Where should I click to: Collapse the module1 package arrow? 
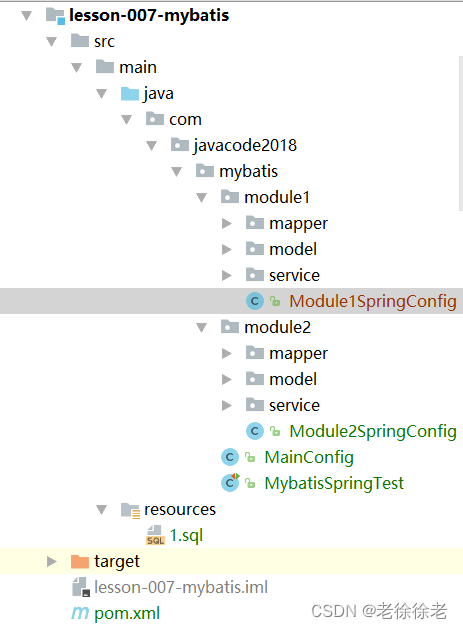click(x=201, y=197)
